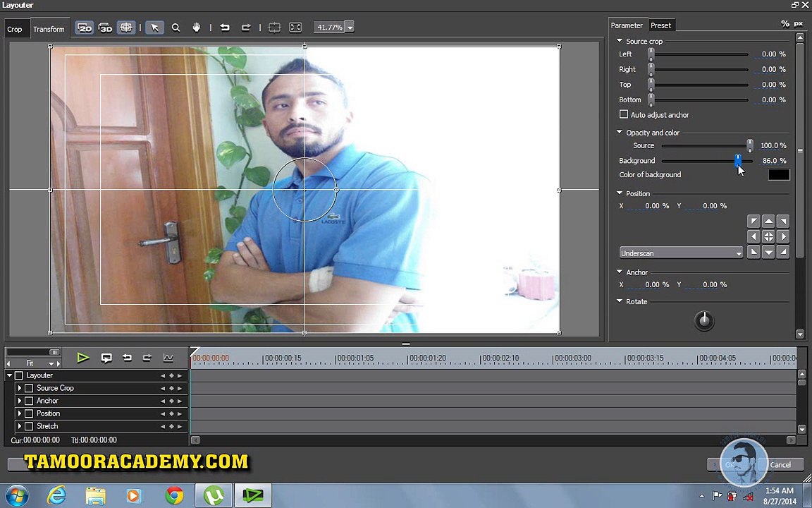
Task: Collapse the Position section
Action: (620, 193)
